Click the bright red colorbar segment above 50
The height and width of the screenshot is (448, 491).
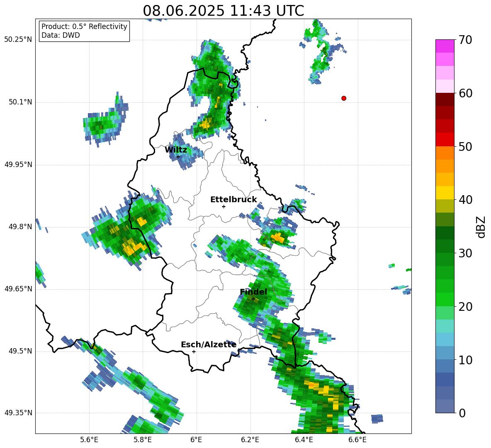point(445,140)
